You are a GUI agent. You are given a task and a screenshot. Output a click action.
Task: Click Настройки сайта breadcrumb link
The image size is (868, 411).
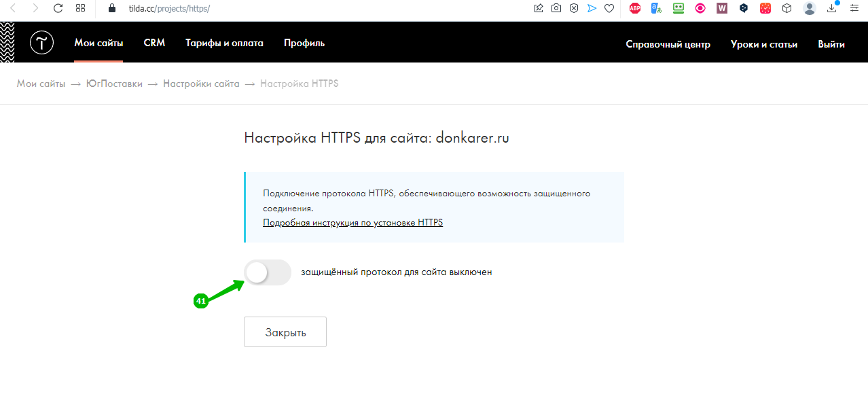(x=201, y=84)
